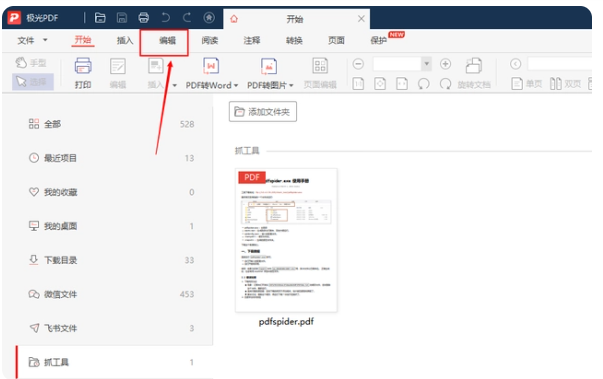Screen dimensions: 603x379
Task: Expand the 文件 menu dropdown
Action: pyautogui.click(x=45, y=40)
